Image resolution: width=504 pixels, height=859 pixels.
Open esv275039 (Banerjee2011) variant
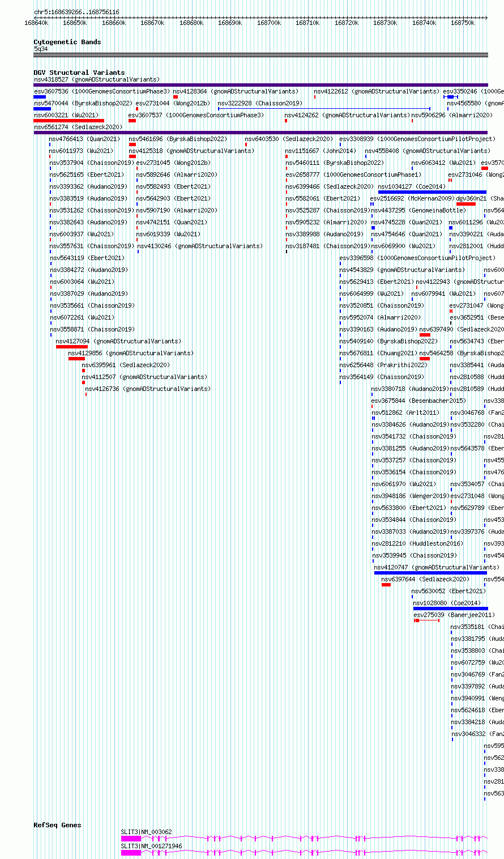454,615
